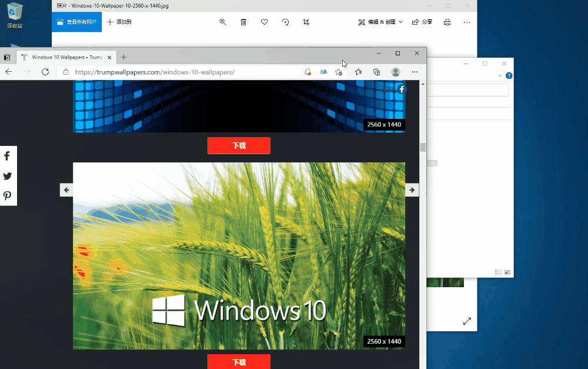Add this page to favorites
The image size is (588, 369).
339,72
